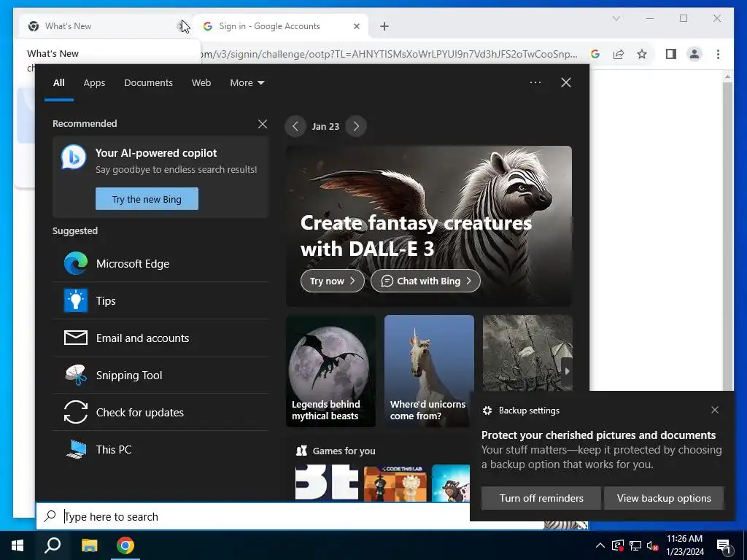Open Chrome's three-dot menu
The image size is (747, 560).
pyautogui.click(x=718, y=54)
